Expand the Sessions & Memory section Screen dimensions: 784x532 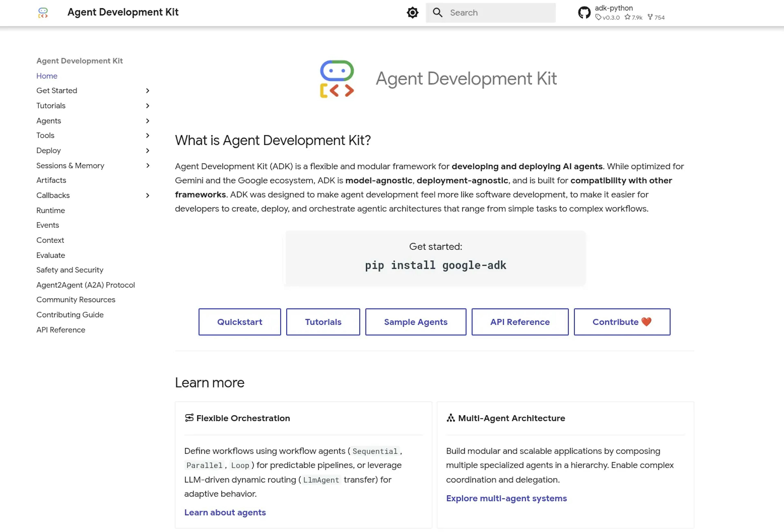147,165
